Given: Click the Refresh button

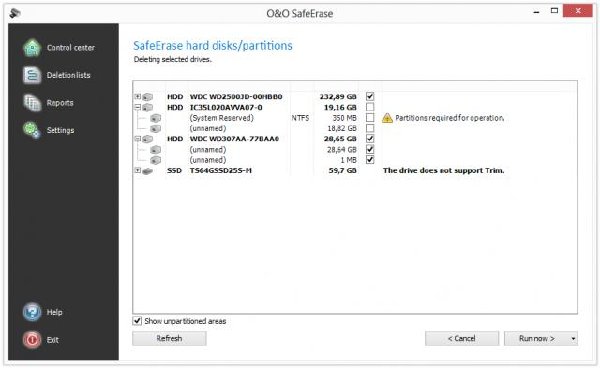Looking at the screenshot, I should (x=169, y=339).
